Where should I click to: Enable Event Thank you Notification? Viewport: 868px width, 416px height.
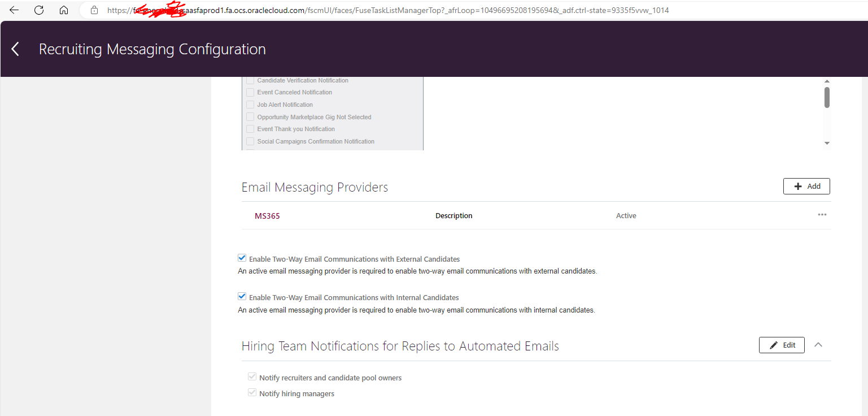250,129
